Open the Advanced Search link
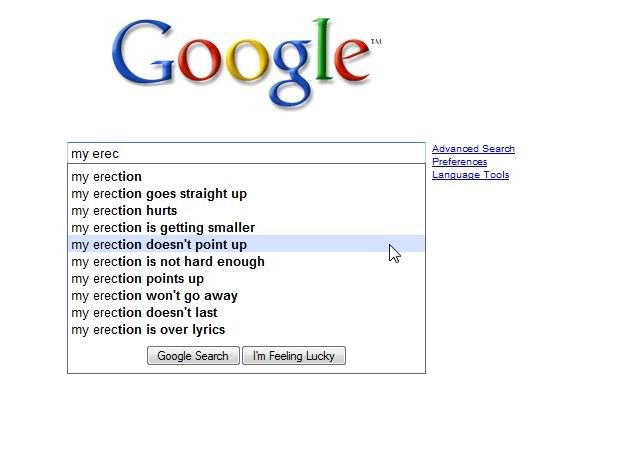This screenshot has width=641, height=467. pyautogui.click(x=473, y=149)
